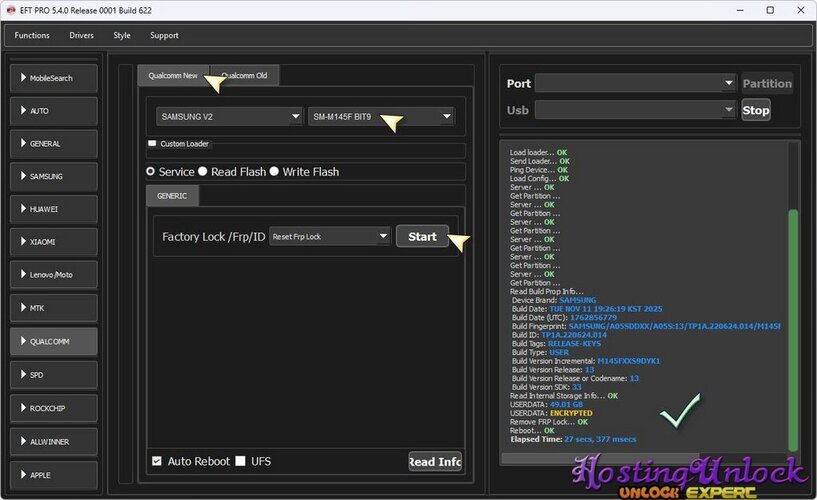This screenshot has height=500, width=817.
Task: Expand the APPLE sidebar section
Action: [x=54, y=474]
